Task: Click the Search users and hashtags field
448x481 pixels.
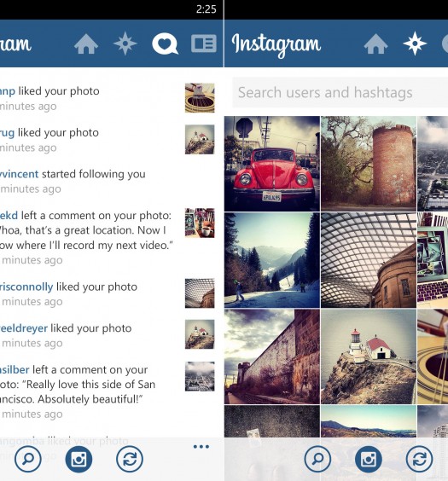Action: point(340,92)
